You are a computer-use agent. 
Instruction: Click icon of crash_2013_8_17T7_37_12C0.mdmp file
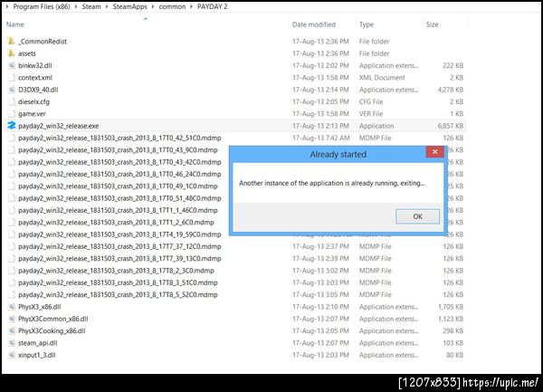click(12, 246)
